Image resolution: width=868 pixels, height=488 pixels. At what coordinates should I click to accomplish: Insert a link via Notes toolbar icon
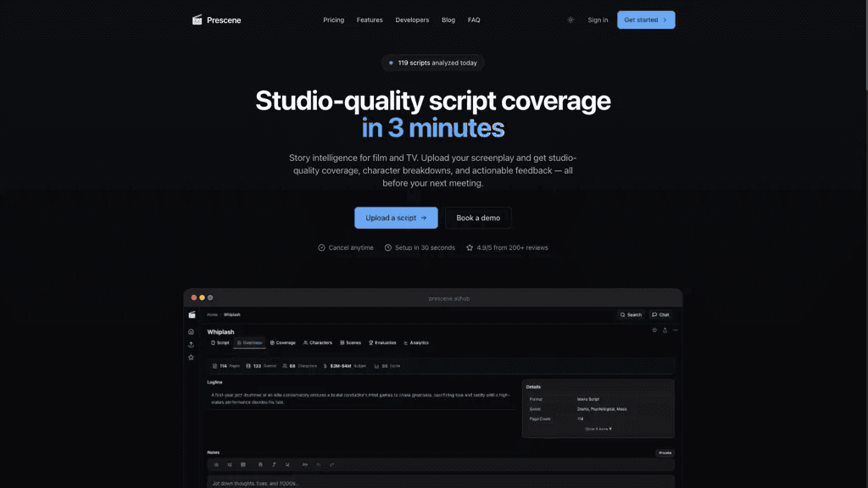coord(305,465)
